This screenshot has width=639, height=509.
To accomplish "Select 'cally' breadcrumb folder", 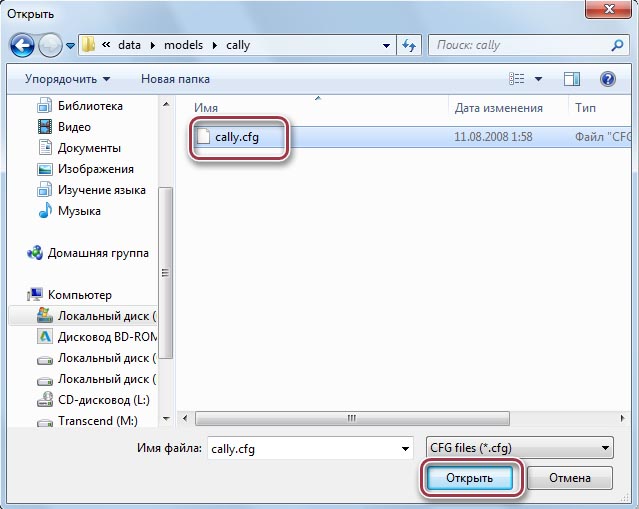I will [238, 45].
